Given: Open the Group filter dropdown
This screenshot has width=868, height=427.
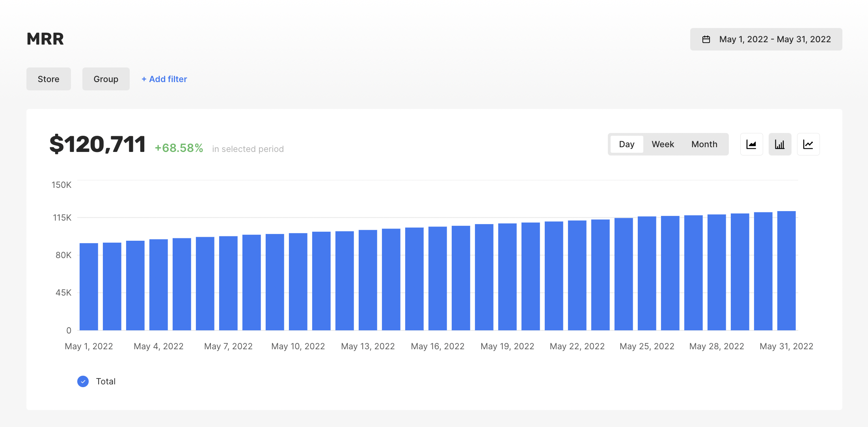Looking at the screenshot, I should point(106,79).
